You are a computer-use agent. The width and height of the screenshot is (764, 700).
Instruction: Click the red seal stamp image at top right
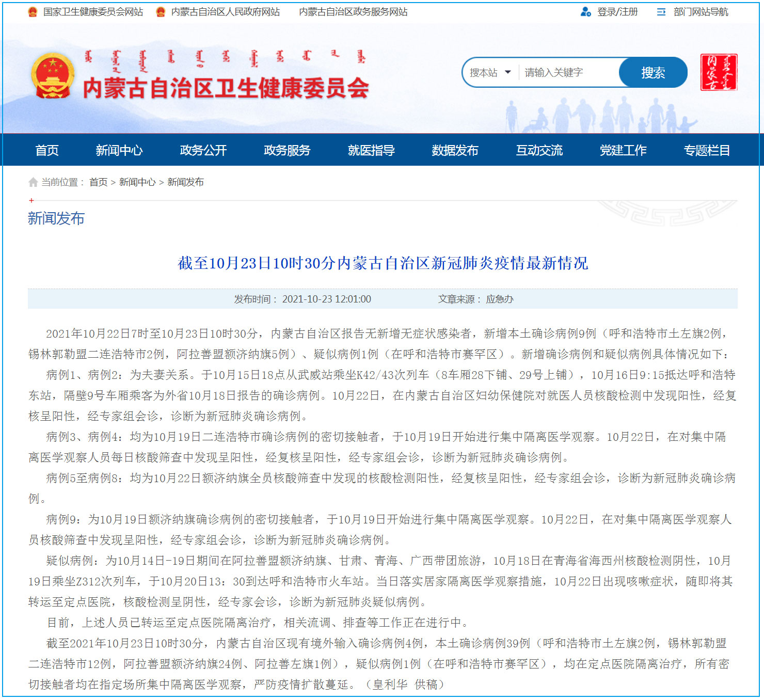[720, 73]
